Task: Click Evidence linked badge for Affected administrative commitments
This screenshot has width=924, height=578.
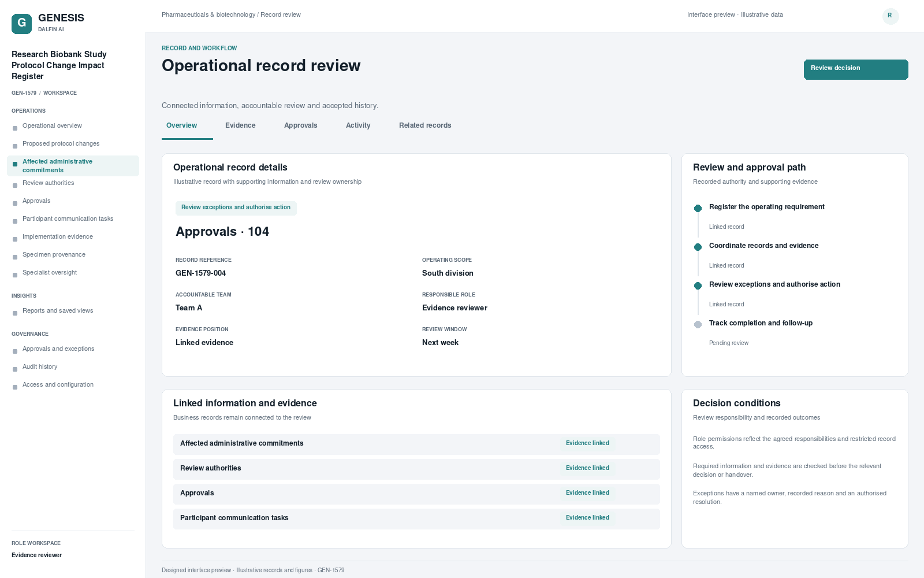Action: tap(587, 443)
